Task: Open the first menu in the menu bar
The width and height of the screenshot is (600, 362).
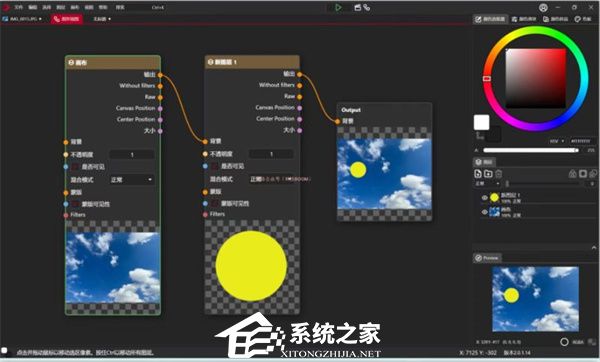Action: (x=18, y=7)
